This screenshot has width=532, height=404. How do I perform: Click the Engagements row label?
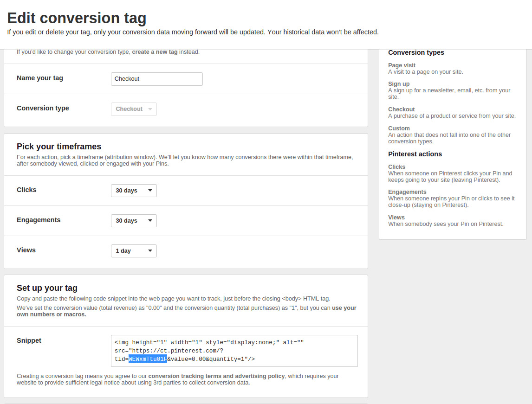(x=39, y=220)
